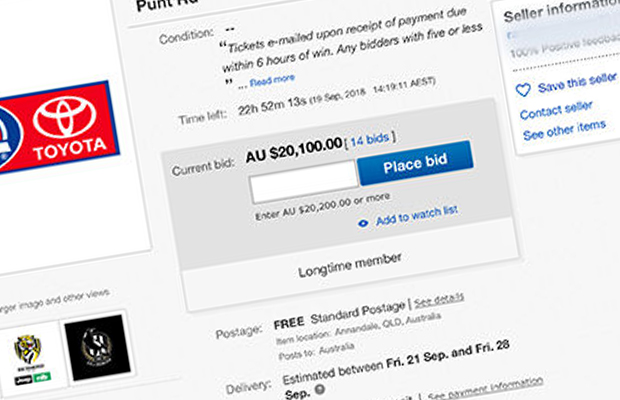Open the 14 bids history link

(370, 139)
